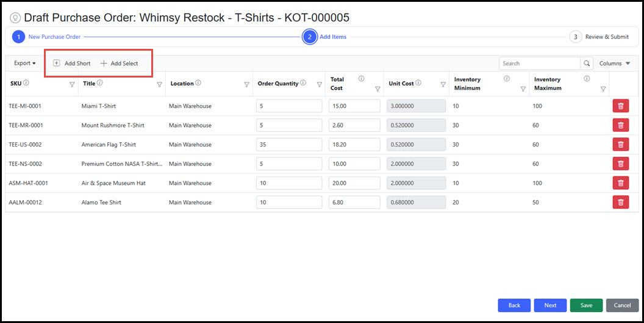Open the Columns dropdown
This screenshot has width=644, height=323.
pos(614,64)
